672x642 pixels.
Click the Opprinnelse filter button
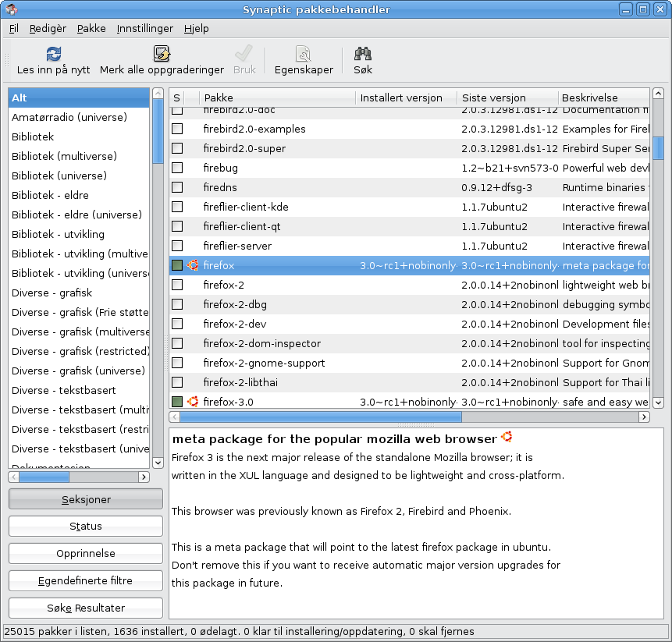pyautogui.click(x=86, y=553)
